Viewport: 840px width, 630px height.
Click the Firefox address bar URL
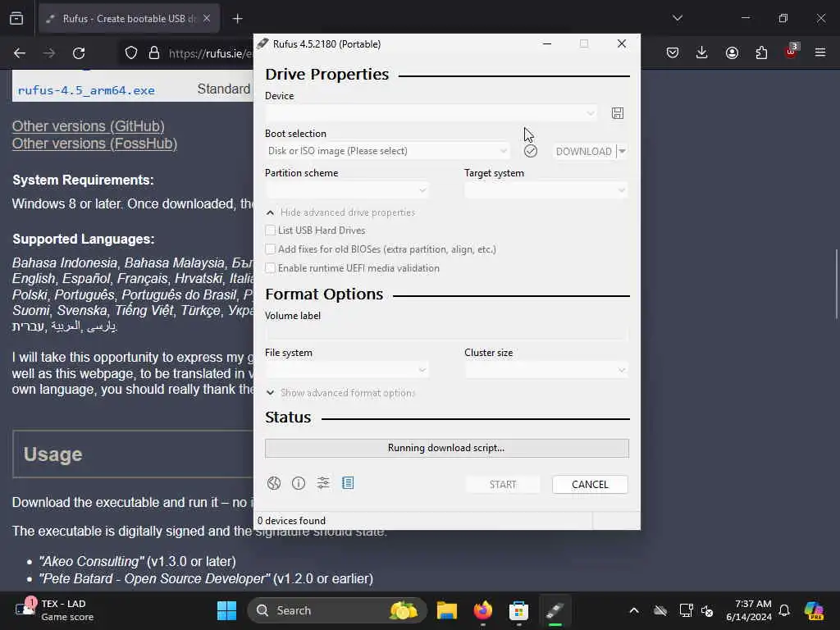click(x=210, y=53)
